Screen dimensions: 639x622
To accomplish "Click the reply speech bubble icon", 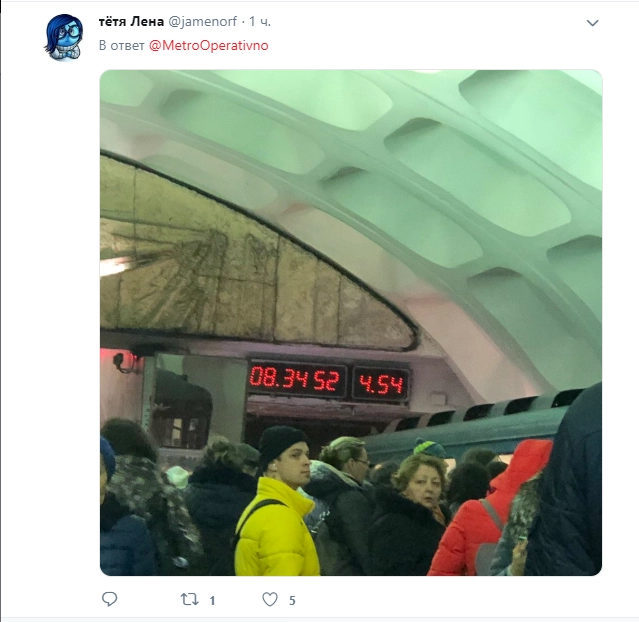I will coord(109,599).
